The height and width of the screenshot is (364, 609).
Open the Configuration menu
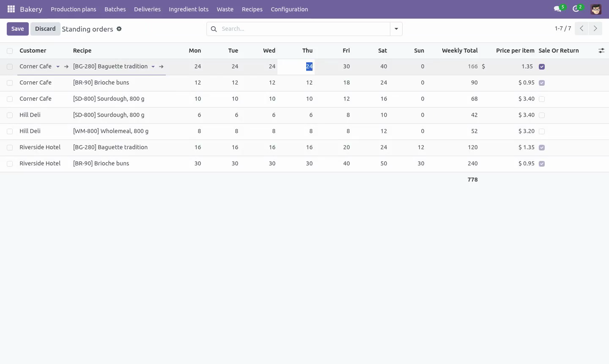click(x=289, y=9)
